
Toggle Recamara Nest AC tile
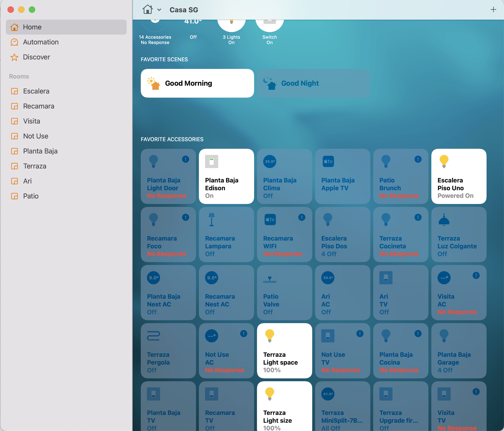point(226,293)
